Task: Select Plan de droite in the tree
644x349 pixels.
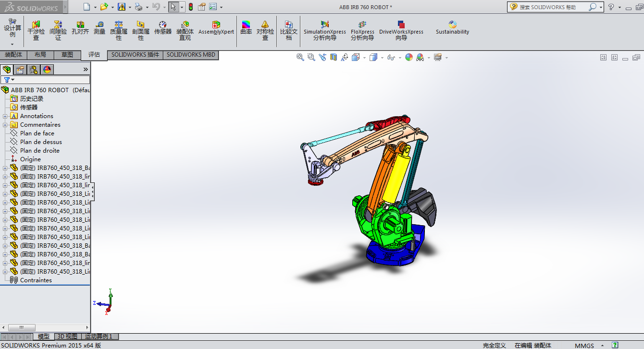Action: [40, 151]
